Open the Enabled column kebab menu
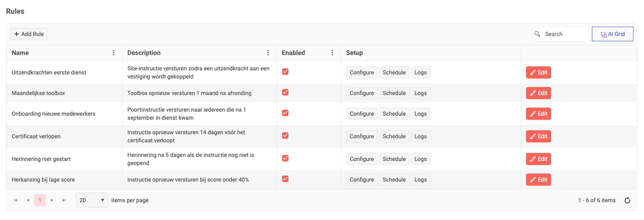 click(x=332, y=53)
